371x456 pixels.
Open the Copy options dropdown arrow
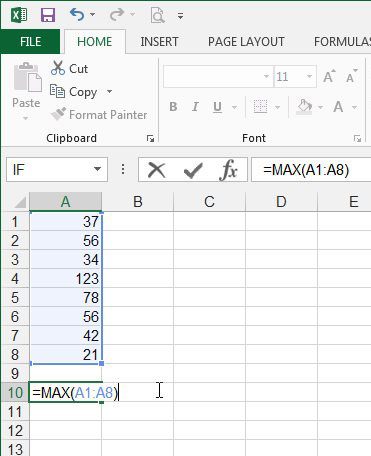click(x=109, y=91)
